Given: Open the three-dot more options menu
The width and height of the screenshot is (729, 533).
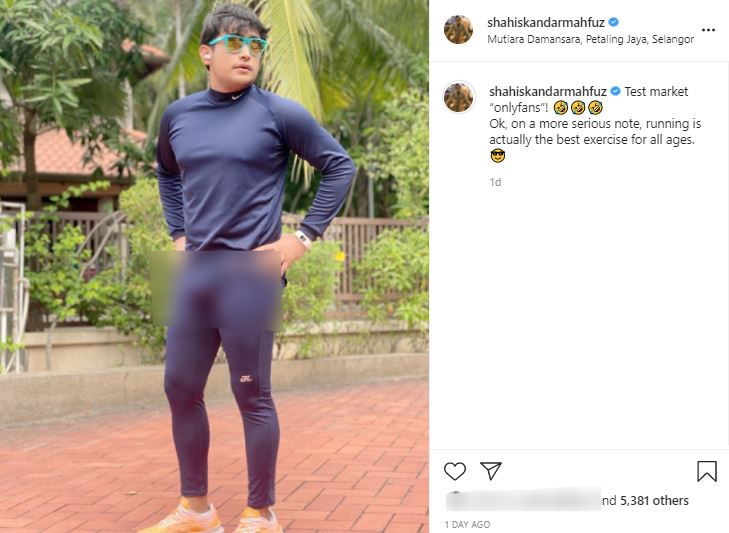Looking at the screenshot, I should pyautogui.click(x=708, y=30).
